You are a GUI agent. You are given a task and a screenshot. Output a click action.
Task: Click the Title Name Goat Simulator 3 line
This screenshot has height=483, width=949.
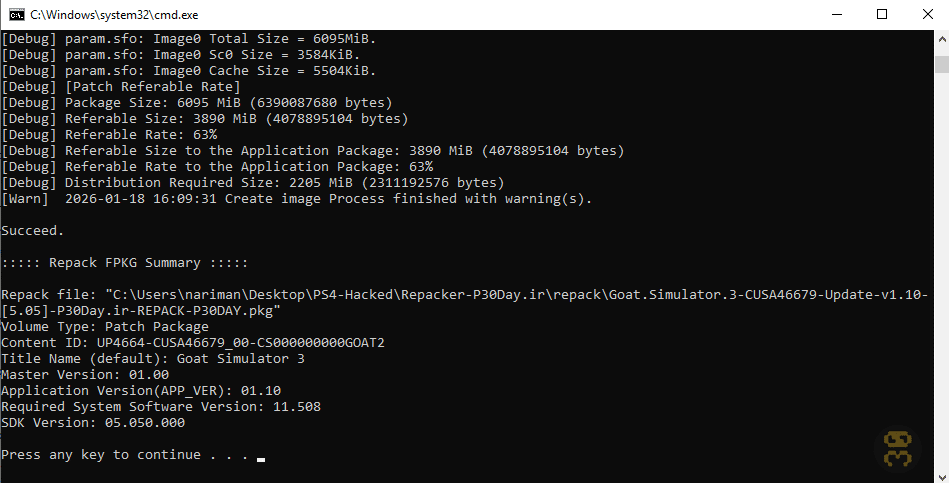pos(153,358)
